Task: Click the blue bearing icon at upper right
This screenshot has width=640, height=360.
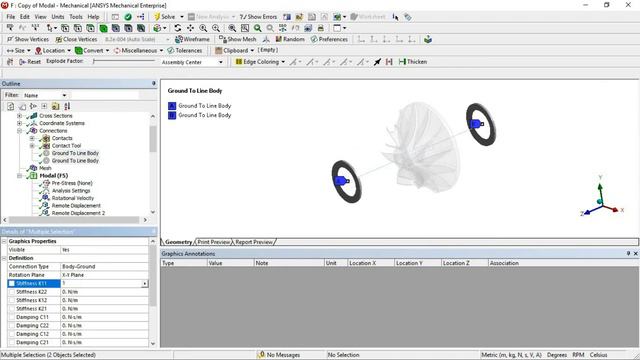Action: pyautogui.click(x=476, y=123)
